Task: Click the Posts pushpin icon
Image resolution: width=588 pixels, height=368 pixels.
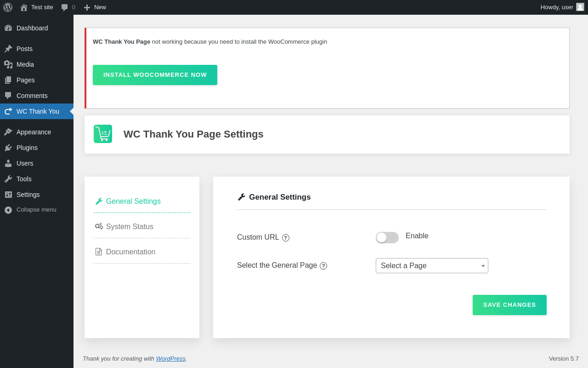Action: (x=8, y=49)
